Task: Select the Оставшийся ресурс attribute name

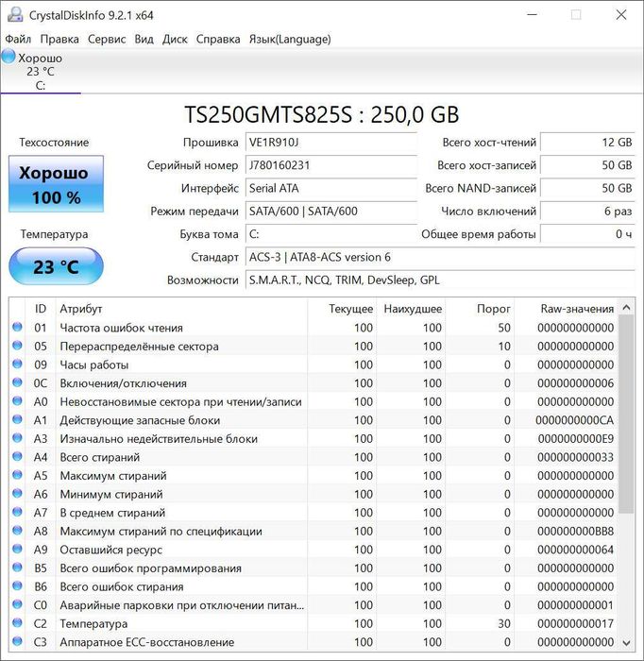Action: (x=110, y=550)
